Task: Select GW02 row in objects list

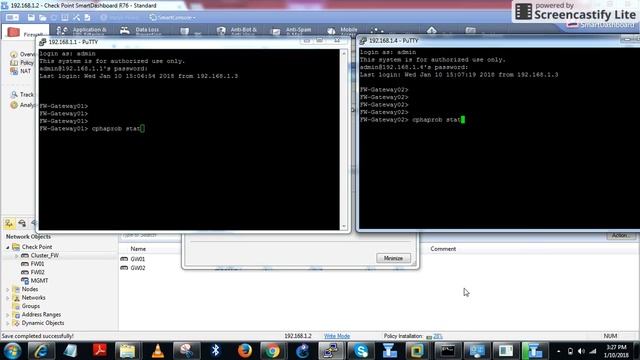Action: click(133, 268)
